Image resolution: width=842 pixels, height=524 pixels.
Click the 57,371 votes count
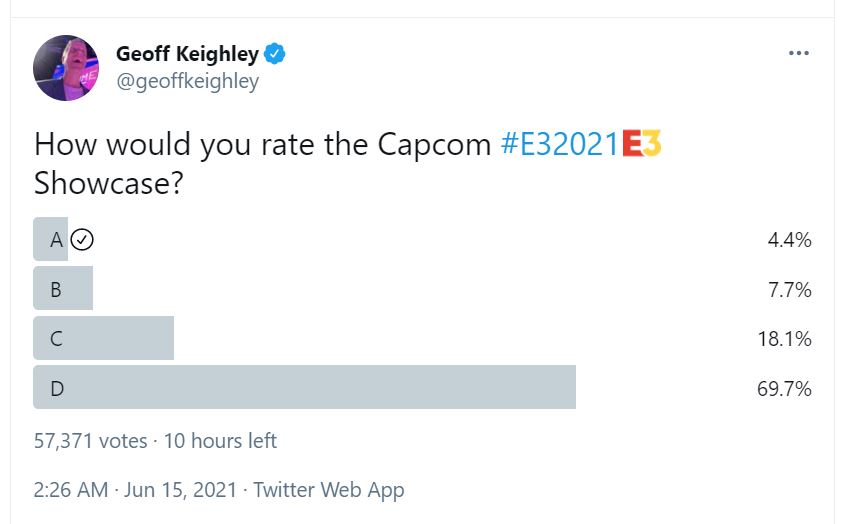(90, 441)
